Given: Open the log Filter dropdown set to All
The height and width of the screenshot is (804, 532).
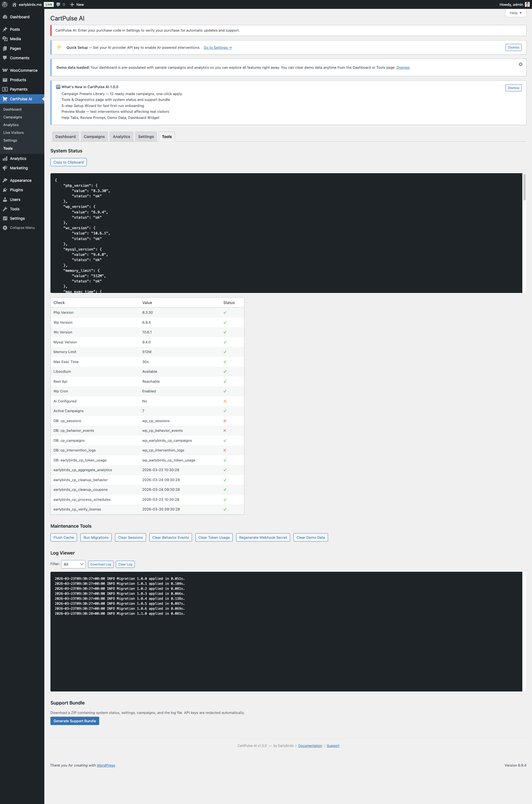Looking at the screenshot, I should [73, 564].
